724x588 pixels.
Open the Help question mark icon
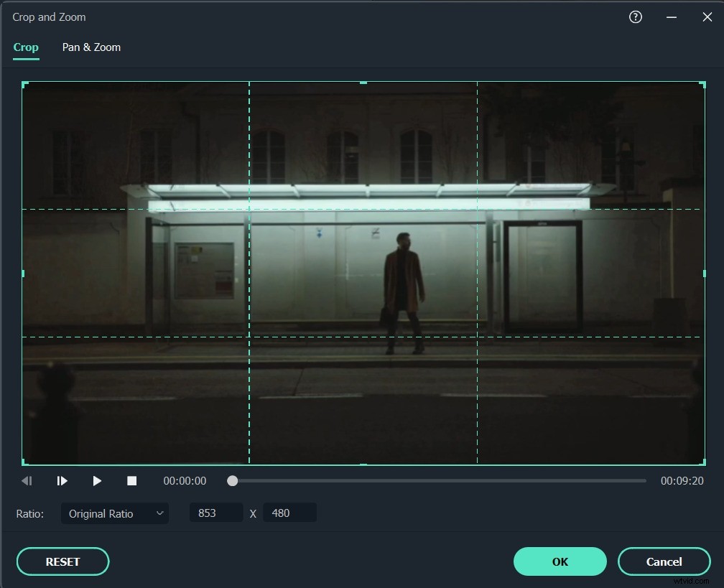click(x=635, y=17)
